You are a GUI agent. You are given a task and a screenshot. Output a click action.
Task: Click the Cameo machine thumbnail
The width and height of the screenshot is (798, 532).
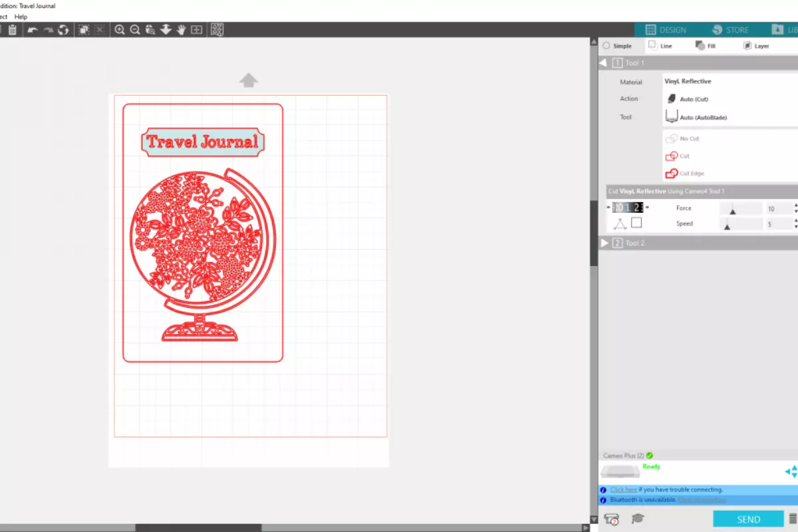[x=620, y=471]
